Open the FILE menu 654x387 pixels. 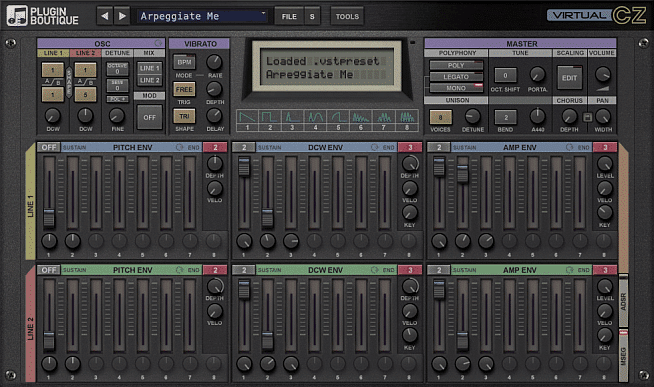[x=289, y=16]
